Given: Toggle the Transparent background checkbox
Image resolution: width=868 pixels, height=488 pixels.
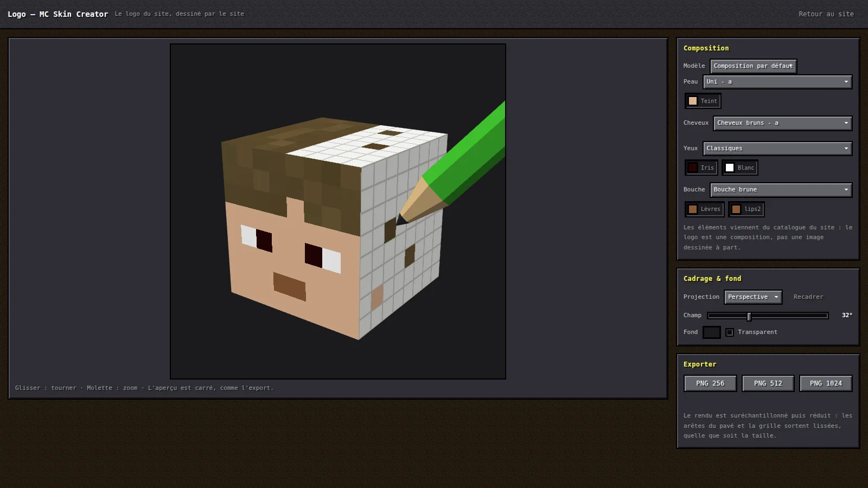Looking at the screenshot, I should tap(730, 332).
